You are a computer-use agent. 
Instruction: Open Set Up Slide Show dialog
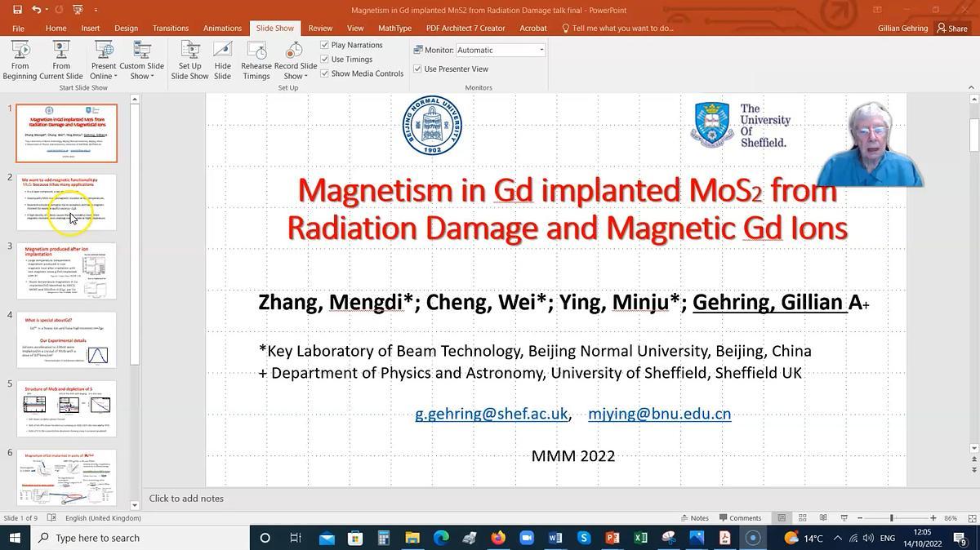(189, 60)
